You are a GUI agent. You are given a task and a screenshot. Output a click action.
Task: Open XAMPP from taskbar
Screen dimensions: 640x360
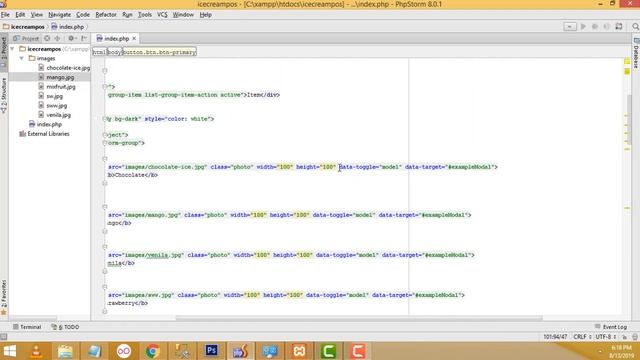pyautogui.click(x=299, y=351)
